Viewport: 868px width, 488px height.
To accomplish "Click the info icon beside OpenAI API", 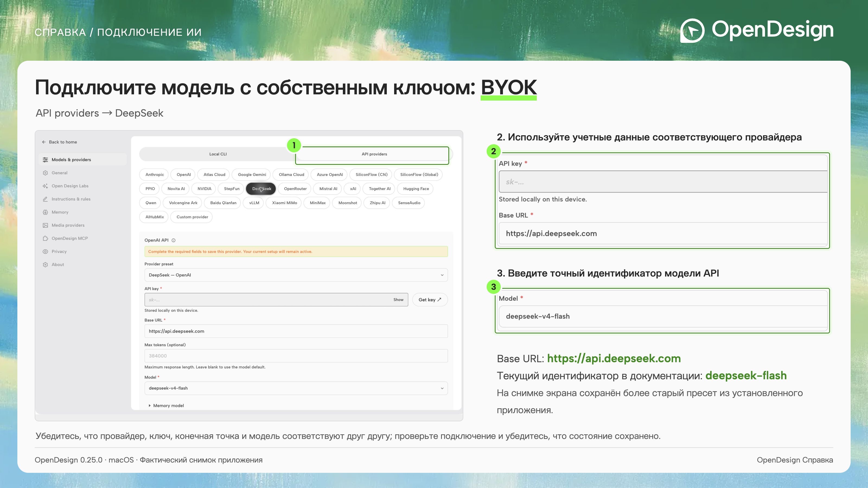I will [x=174, y=240].
